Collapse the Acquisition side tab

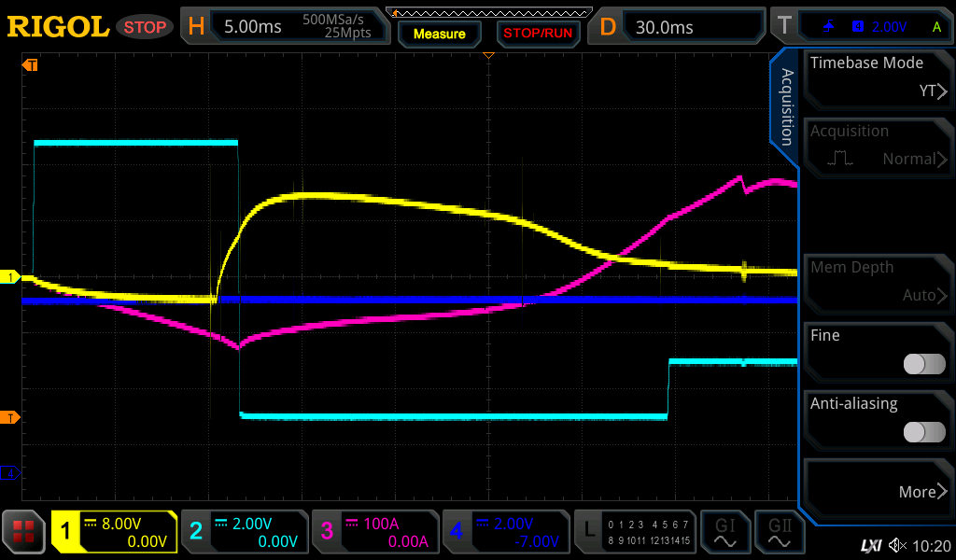(x=786, y=107)
